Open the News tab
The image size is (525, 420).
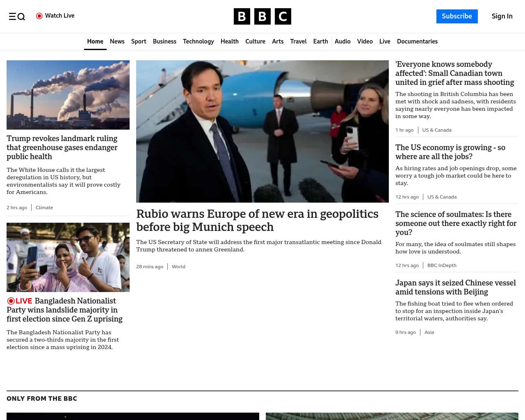click(117, 41)
